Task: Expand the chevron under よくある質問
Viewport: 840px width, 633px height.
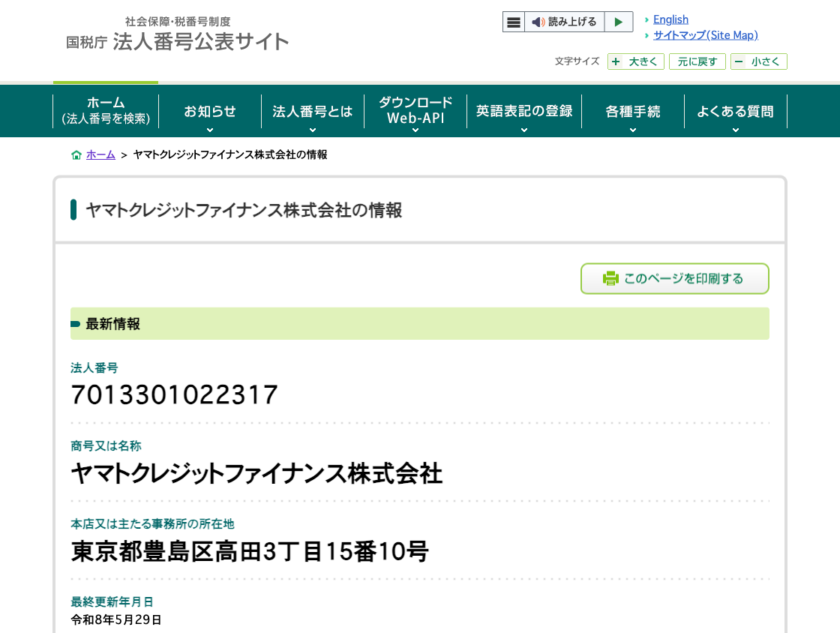Action: (736, 130)
